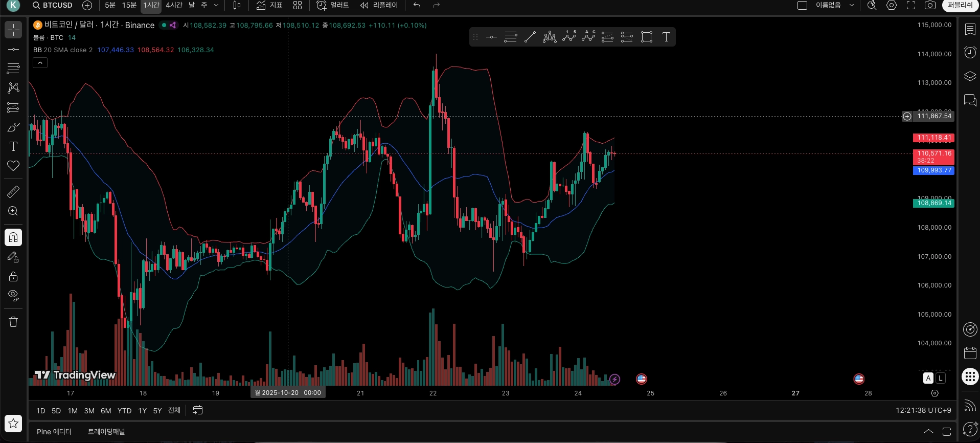The image size is (980, 443).
Task: Click the redo arrow
Action: (436, 5)
